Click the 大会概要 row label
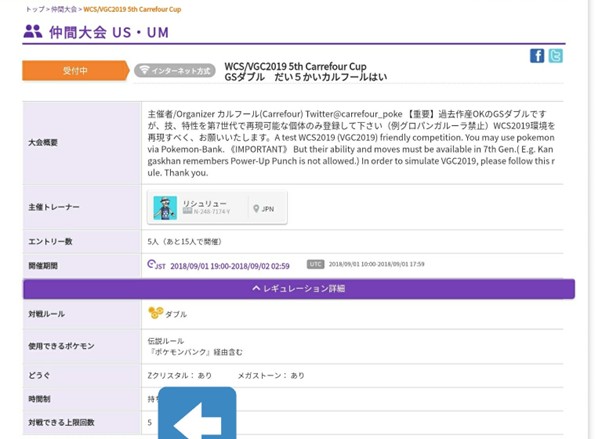 43,142
